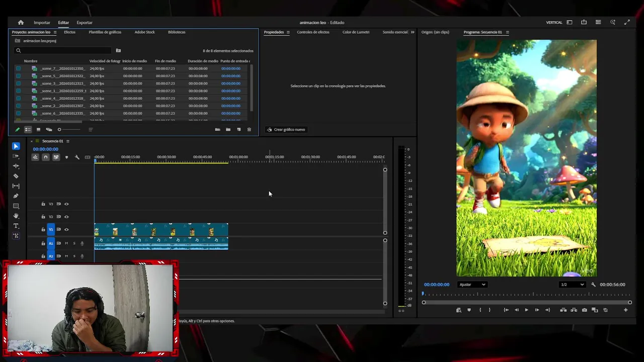
Task: Mute the A1 audio track
Action: [66, 243]
